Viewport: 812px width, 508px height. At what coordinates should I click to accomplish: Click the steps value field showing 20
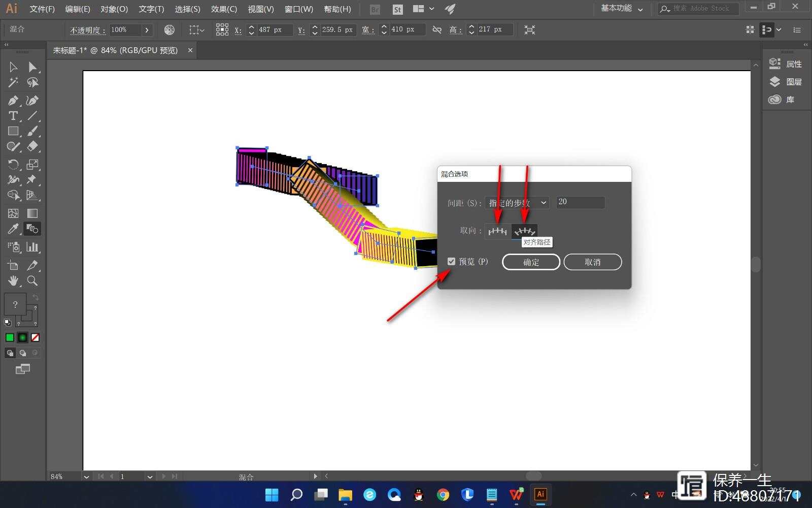581,202
